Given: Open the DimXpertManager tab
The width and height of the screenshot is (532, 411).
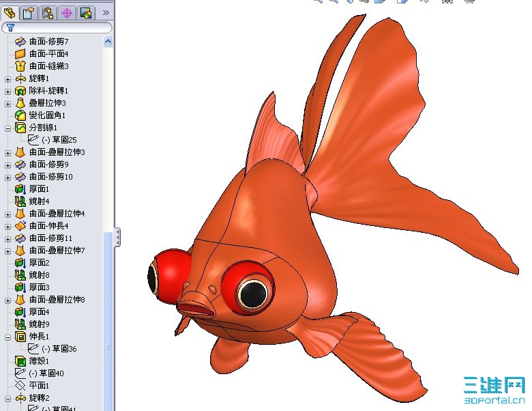Looking at the screenshot, I should (67, 13).
